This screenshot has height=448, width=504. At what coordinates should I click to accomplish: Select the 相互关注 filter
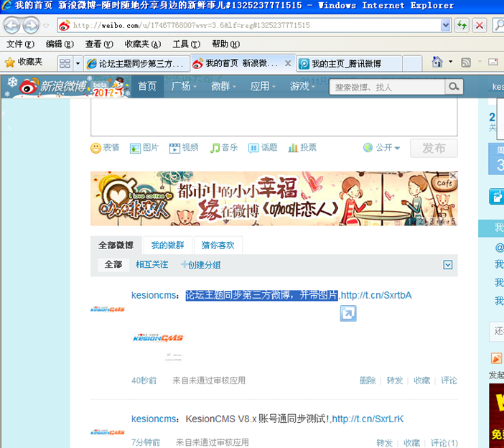[x=151, y=265]
